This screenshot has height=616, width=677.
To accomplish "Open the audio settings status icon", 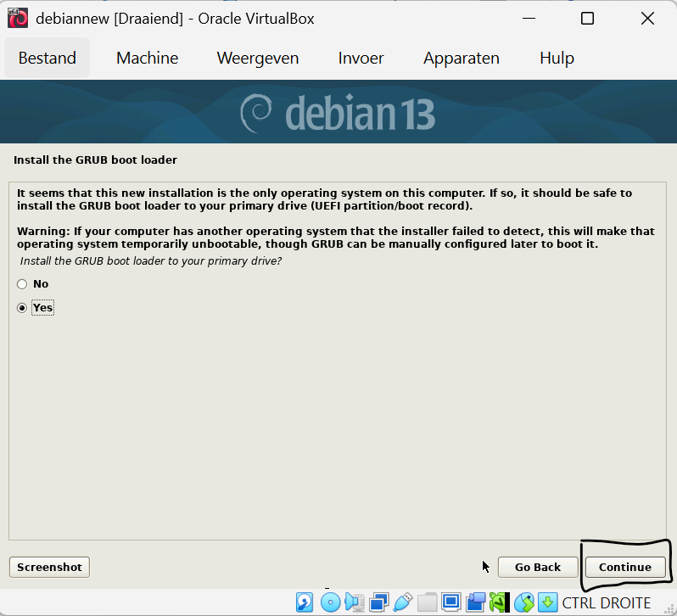I will coord(355,602).
